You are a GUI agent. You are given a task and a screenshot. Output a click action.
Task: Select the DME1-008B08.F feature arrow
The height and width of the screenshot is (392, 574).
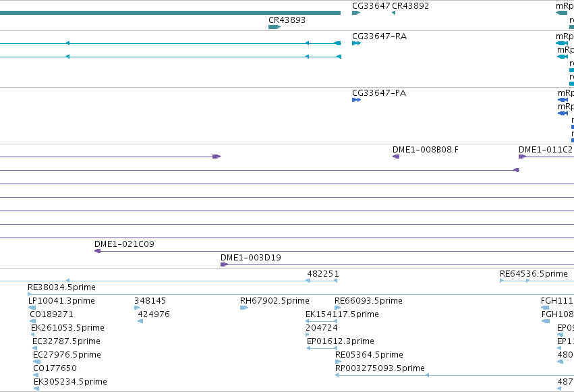click(x=396, y=157)
